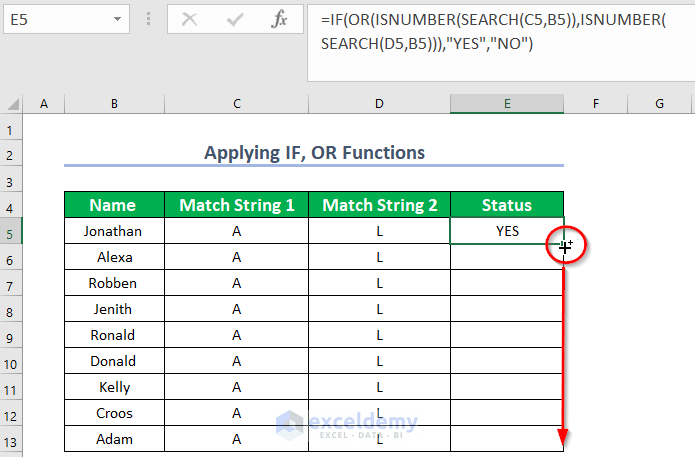Click the green Status header cell
This screenshot has width=695, height=457.
click(507, 205)
